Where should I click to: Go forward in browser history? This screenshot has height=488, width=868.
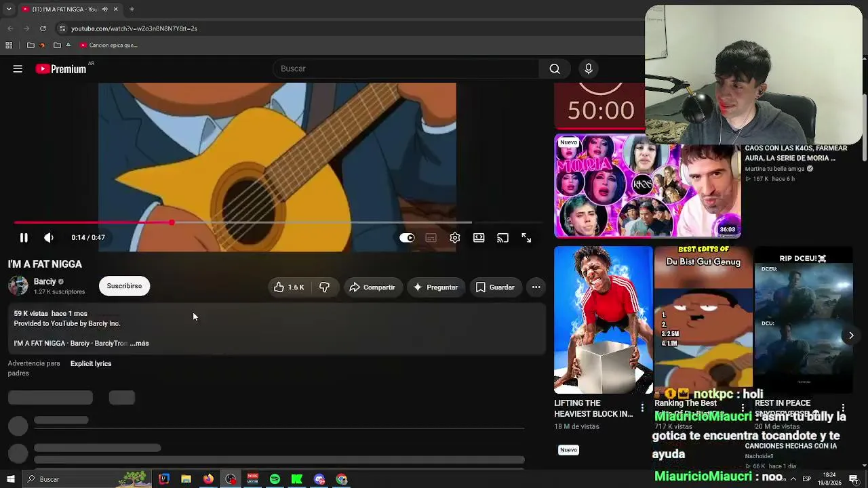point(26,28)
